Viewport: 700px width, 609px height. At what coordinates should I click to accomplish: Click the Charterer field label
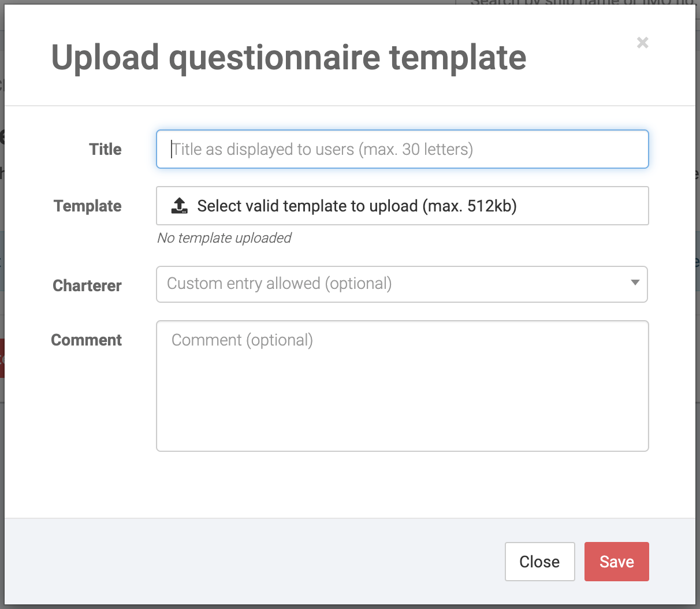pyautogui.click(x=87, y=285)
